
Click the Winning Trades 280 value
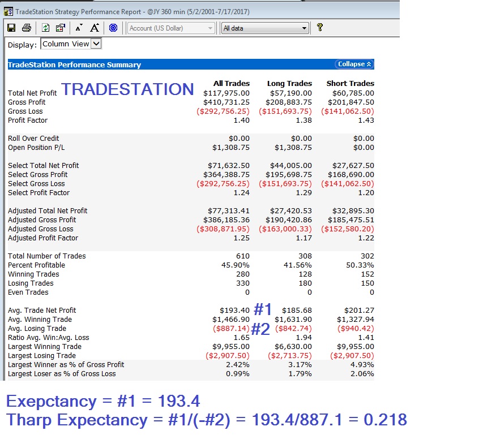243,274
